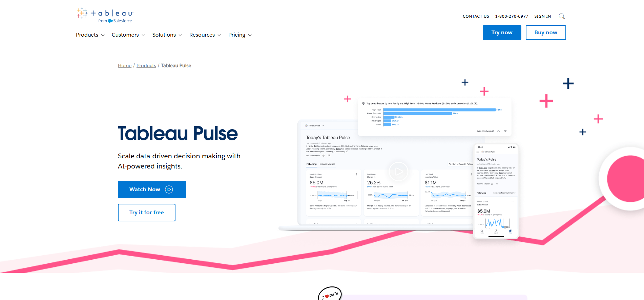The width and height of the screenshot is (644, 300).
Task: Click the play circle icon in Watch Now
Action: 169,189
